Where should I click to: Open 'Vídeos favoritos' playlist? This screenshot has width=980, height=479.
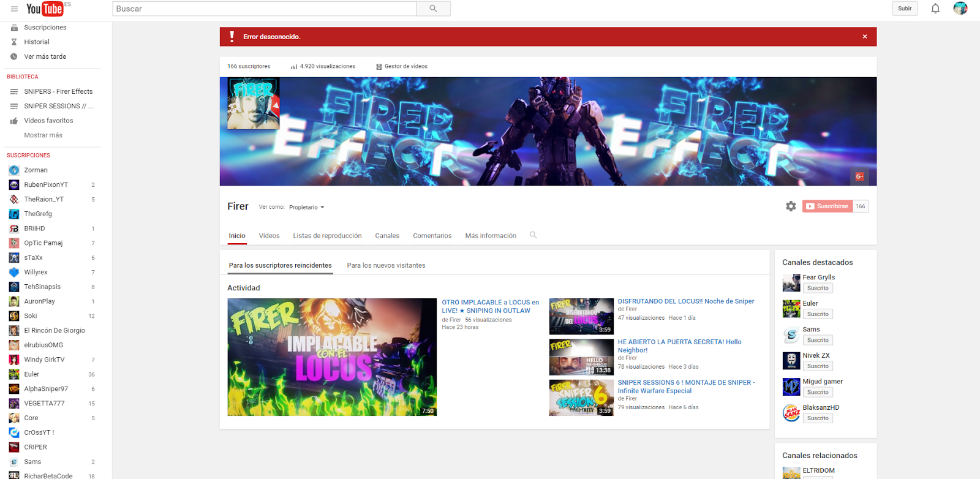(x=48, y=121)
